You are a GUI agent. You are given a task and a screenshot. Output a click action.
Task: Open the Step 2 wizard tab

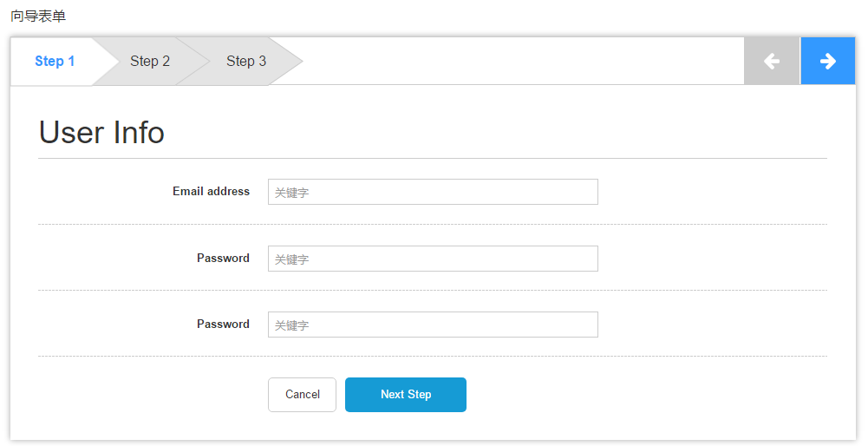(x=150, y=61)
